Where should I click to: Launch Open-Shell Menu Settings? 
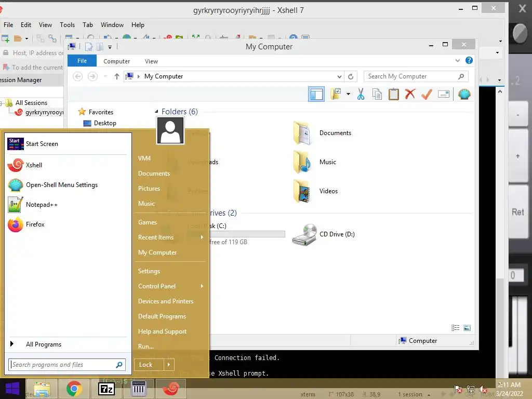click(x=67, y=185)
